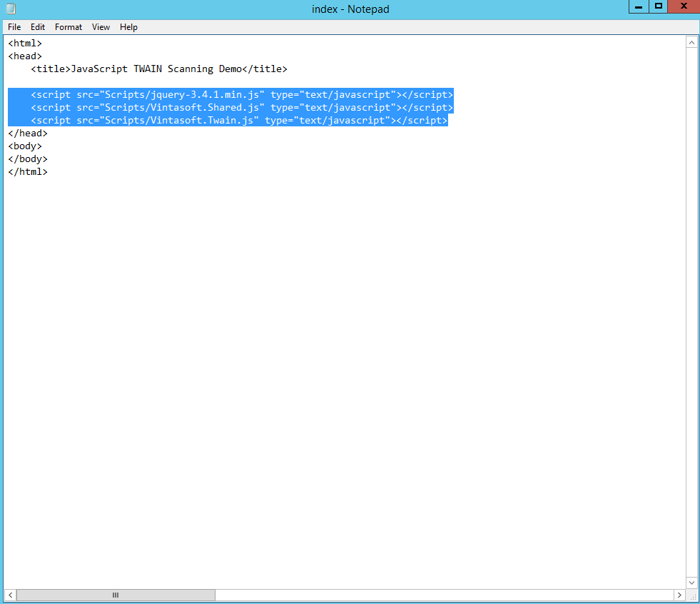Maximize the Notepad window
700x604 pixels.
[x=659, y=7]
